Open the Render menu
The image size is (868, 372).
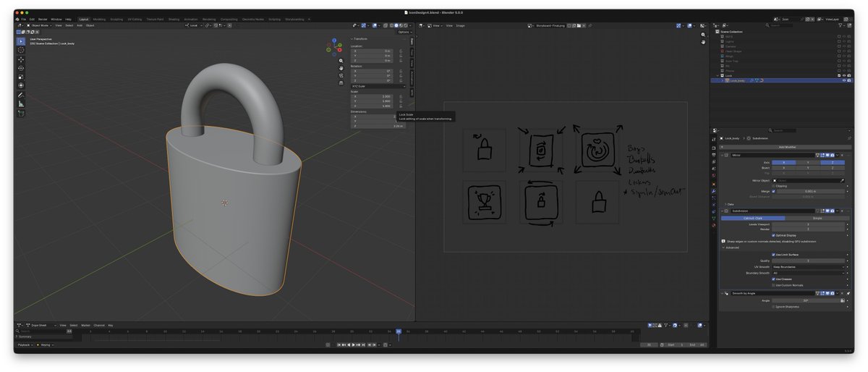[x=43, y=19]
